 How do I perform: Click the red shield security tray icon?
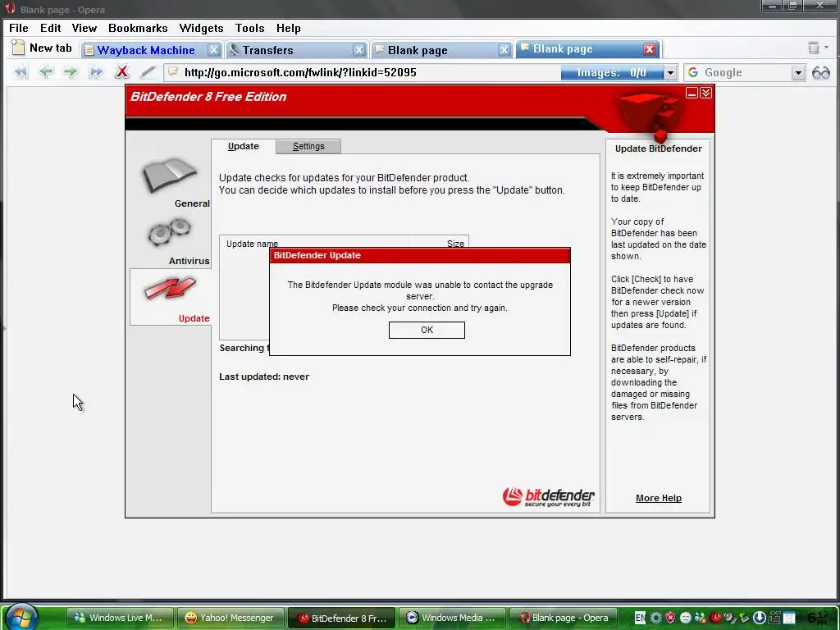[670, 618]
